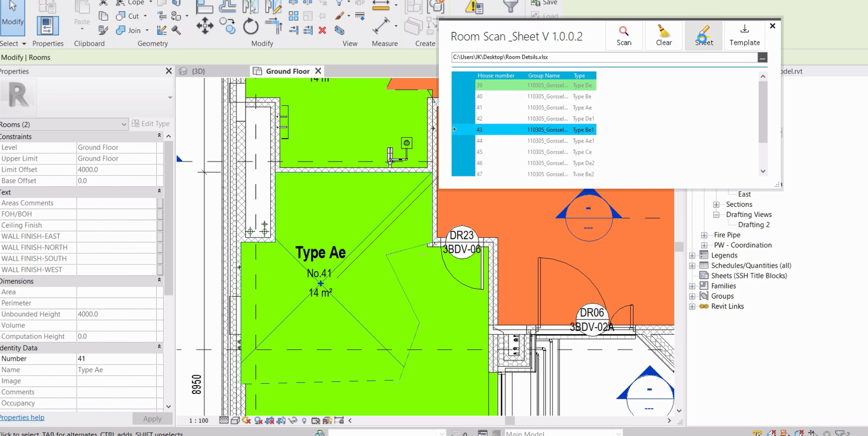Click Scan in Room Scan dialog
The width and height of the screenshot is (868, 436).
tap(624, 36)
